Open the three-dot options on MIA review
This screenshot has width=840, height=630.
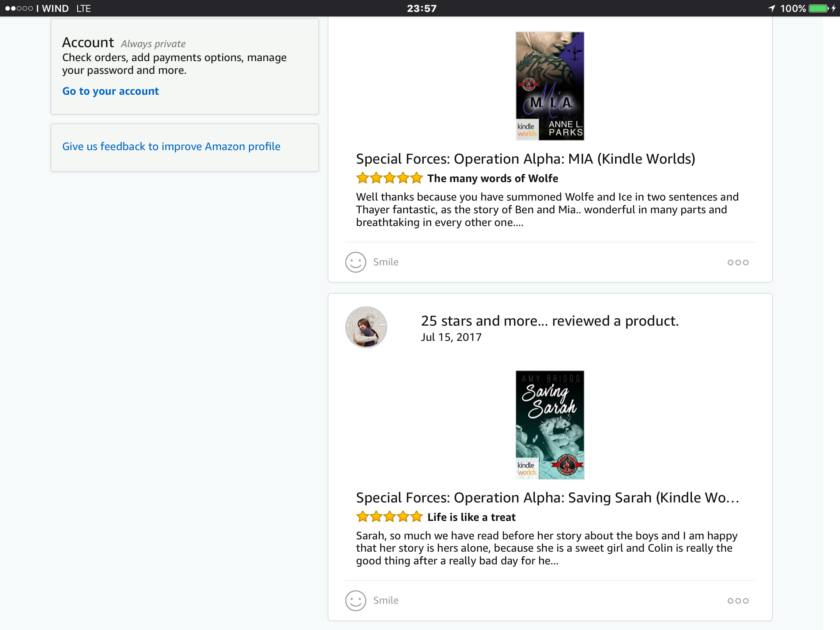[738, 262]
